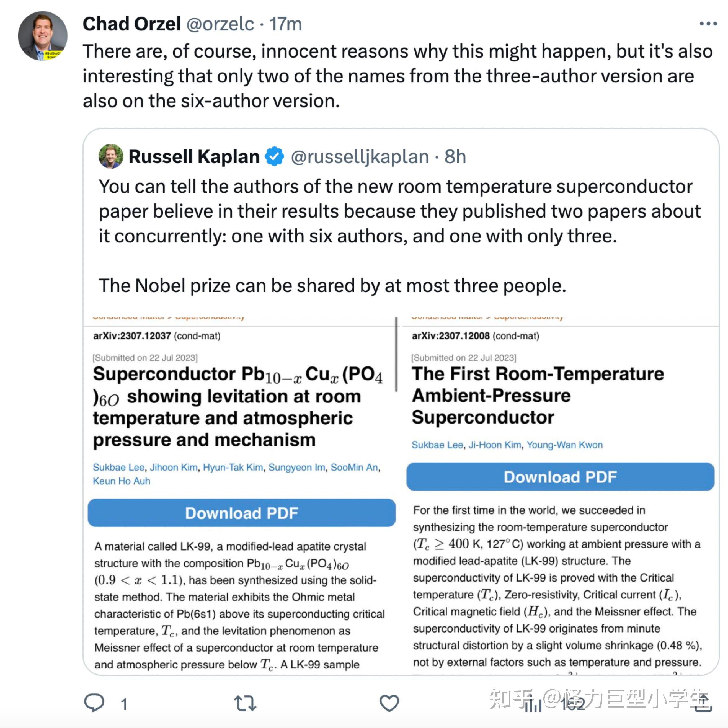Like the tweet with heart icon
The width and height of the screenshot is (728, 728).
[x=389, y=703]
